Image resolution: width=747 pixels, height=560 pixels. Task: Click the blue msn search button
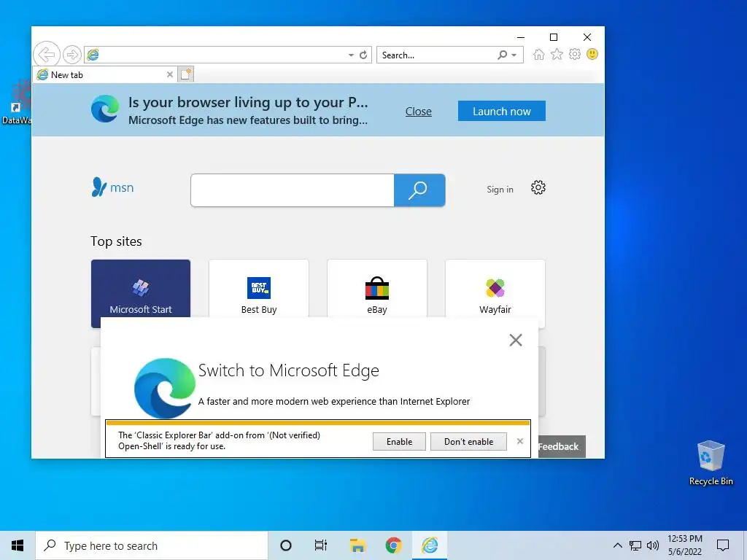[419, 190]
